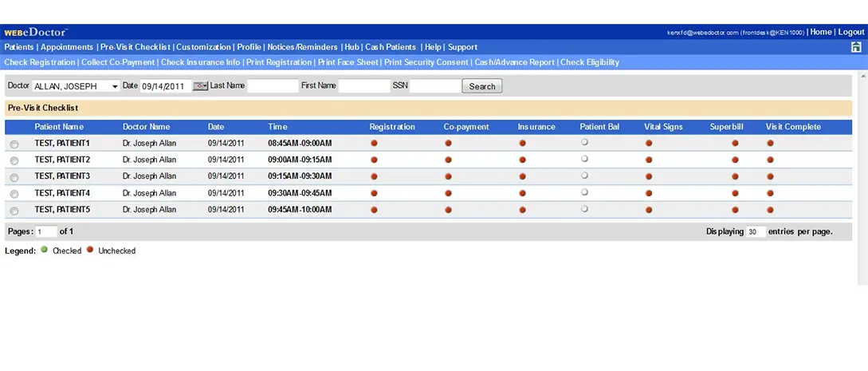Click the Home link in header
868x371 pixels.
pos(821,32)
